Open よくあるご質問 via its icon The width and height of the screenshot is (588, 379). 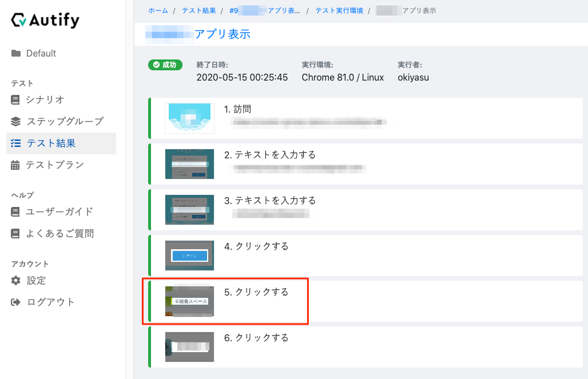pos(17,233)
